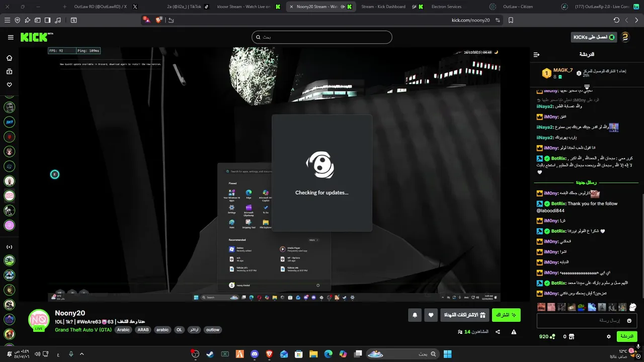Open Steam from the taskbar
Image resolution: width=644 pixels, height=362 pixels.
210,354
